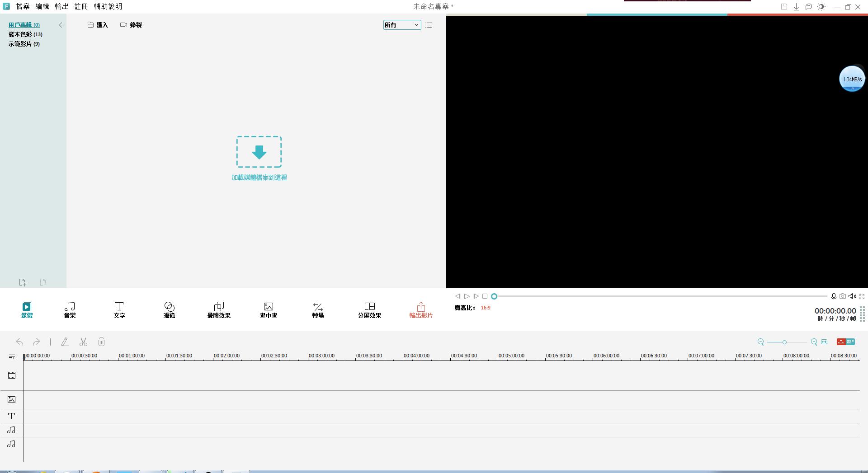Change the 16:9 aspect ratio value
This screenshot has width=868, height=473.
[x=486, y=308]
